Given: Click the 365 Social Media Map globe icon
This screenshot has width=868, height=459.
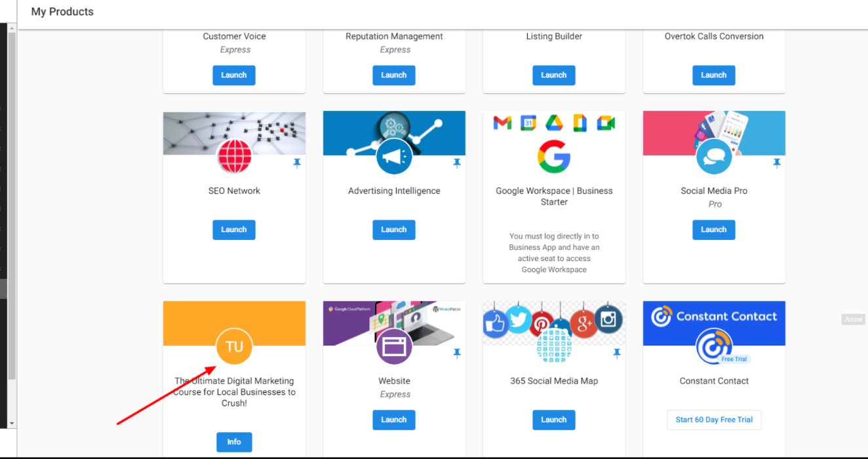Looking at the screenshot, I should click(x=554, y=346).
